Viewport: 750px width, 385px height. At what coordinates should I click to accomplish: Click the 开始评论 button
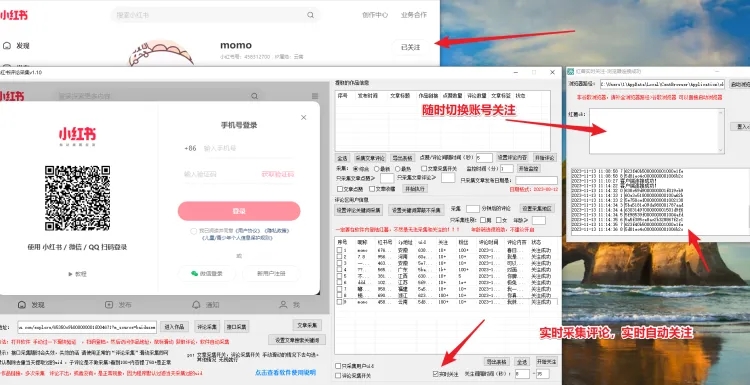pos(544,157)
